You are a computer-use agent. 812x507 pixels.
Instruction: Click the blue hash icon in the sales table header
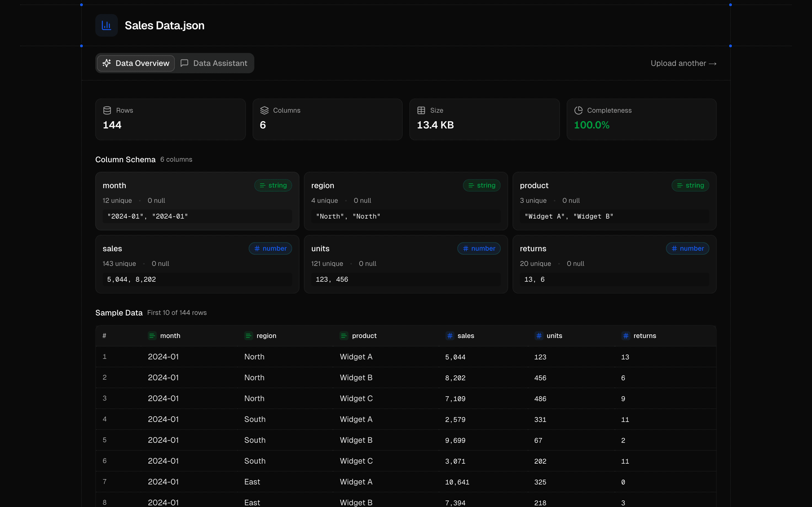pyautogui.click(x=450, y=336)
